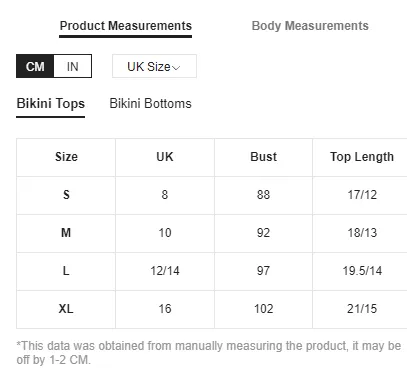Image resolution: width=407 pixels, height=375 pixels.
Task: Click the Top Length column header
Action: pos(362,157)
